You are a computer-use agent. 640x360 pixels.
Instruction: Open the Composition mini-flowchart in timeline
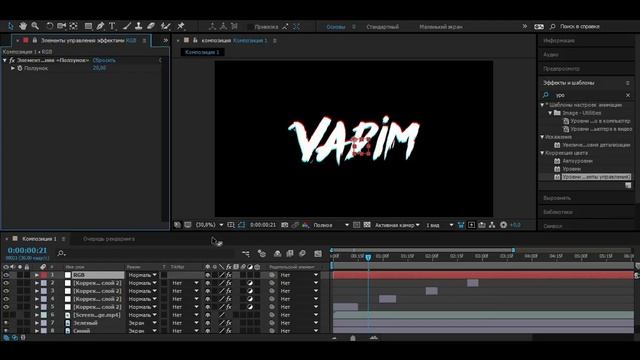(x=246, y=253)
